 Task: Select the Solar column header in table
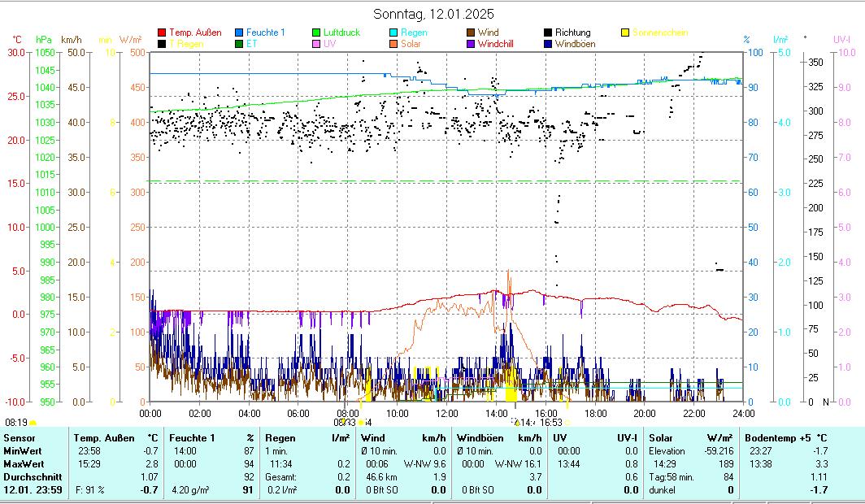[661, 438]
